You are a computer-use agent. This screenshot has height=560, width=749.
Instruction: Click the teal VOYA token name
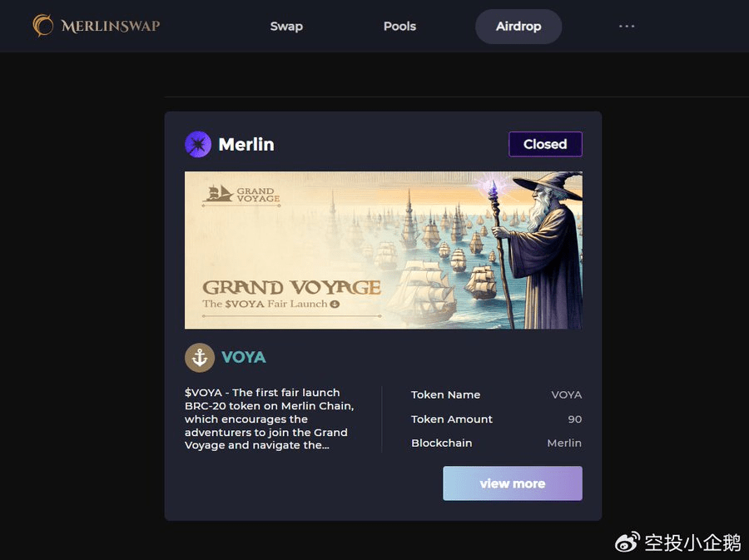click(244, 357)
